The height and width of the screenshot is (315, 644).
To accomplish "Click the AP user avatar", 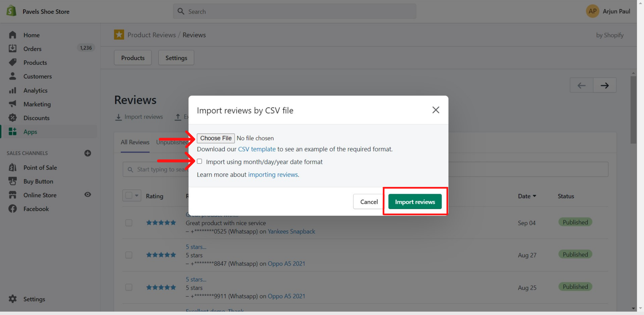I will pyautogui.click(x=592, y=11).
